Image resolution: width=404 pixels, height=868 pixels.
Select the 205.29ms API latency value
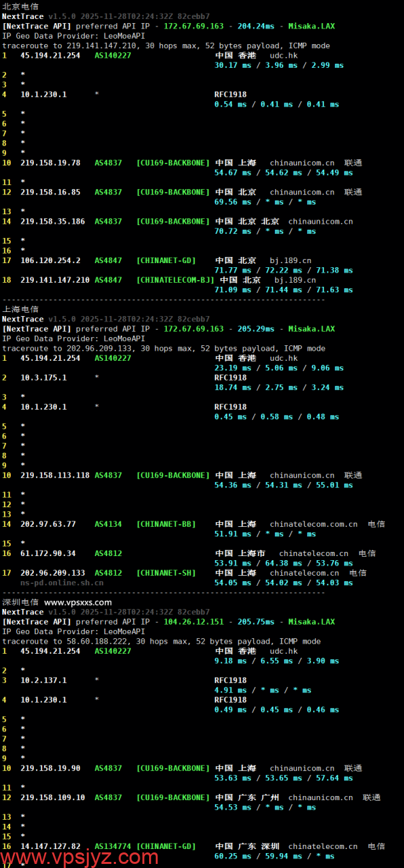256,329
